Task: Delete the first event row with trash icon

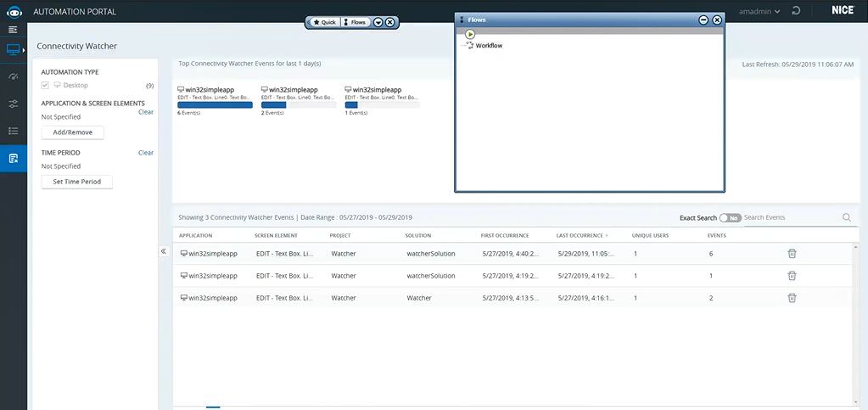Action: pos(792,253)
